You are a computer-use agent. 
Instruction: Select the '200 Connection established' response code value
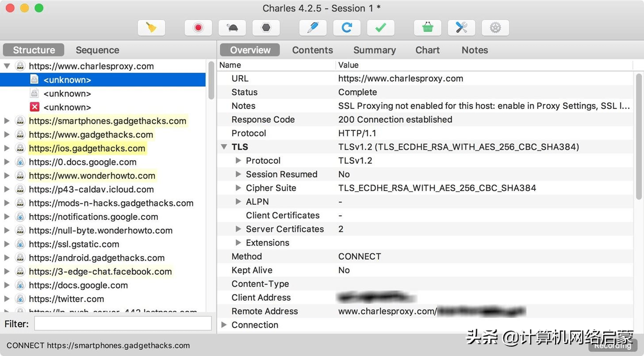tap(395, 119)
